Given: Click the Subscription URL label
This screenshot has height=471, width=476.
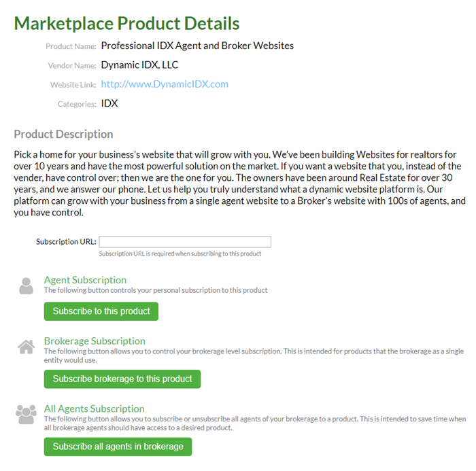Looking at the screenshot, I should [66, 242].
